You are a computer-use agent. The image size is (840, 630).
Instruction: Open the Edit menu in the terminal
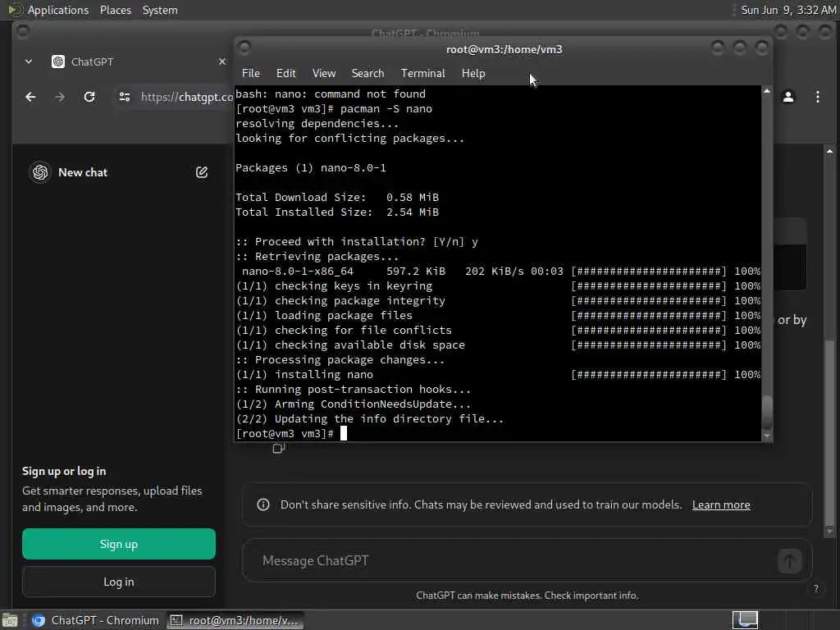coord(285,73)
